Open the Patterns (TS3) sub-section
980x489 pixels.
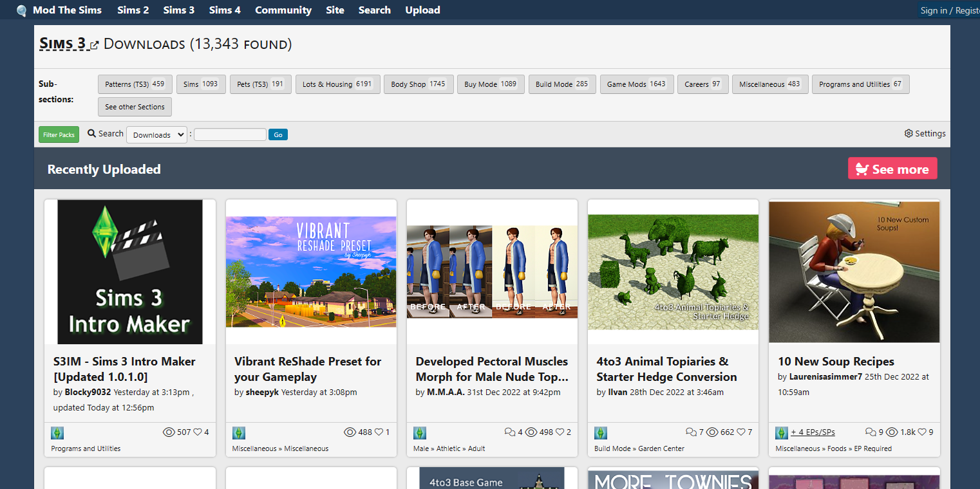coord(135,84)
